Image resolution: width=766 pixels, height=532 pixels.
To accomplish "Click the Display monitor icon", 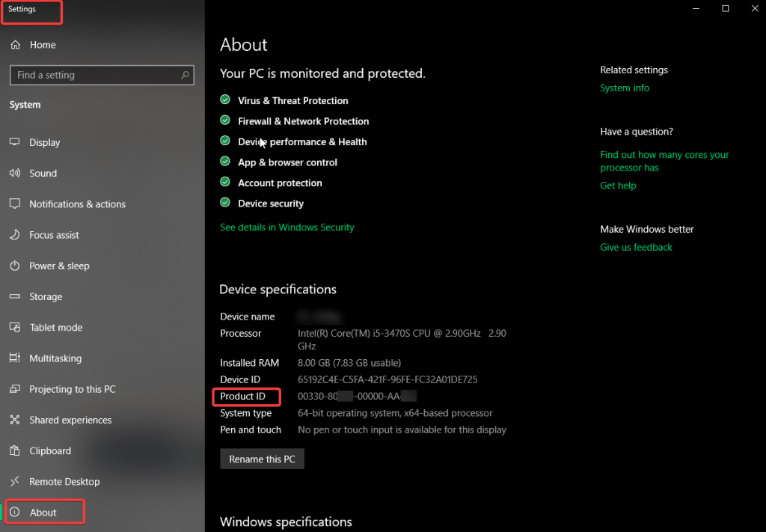I will pyautogui.click(x=15, y=142).
